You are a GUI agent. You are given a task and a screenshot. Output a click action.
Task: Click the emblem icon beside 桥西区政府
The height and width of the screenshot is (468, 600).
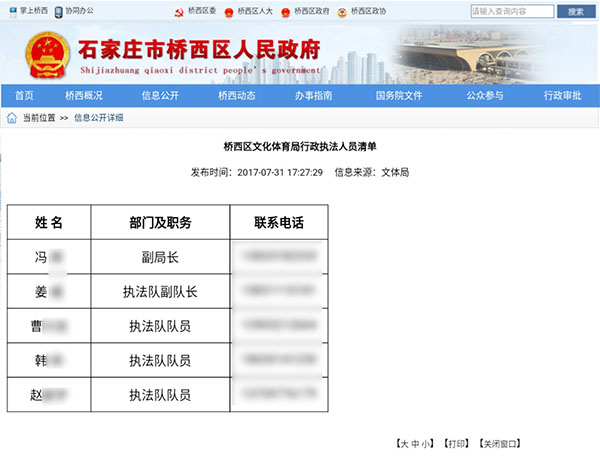285,13
